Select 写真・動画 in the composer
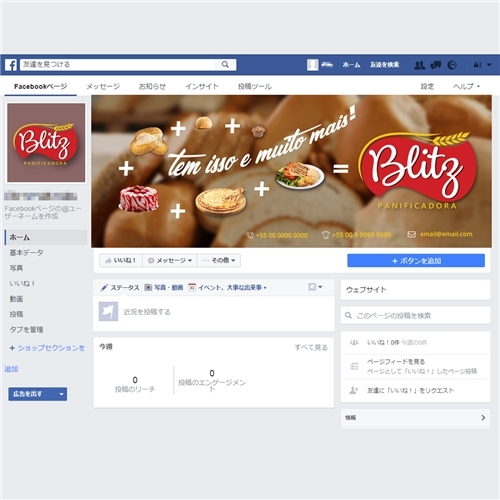 [x=164, y=287]
